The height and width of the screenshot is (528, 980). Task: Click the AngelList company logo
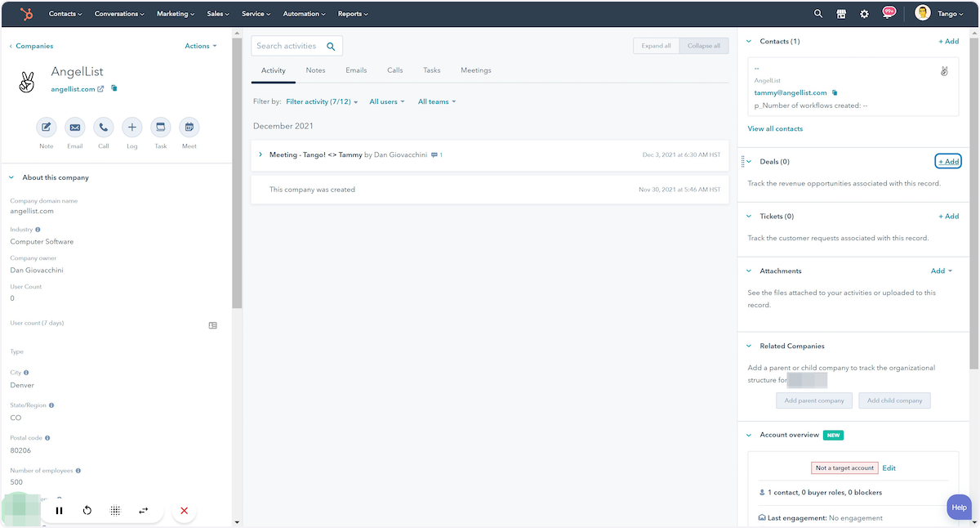pyautogui.click(x=26, y=81)
